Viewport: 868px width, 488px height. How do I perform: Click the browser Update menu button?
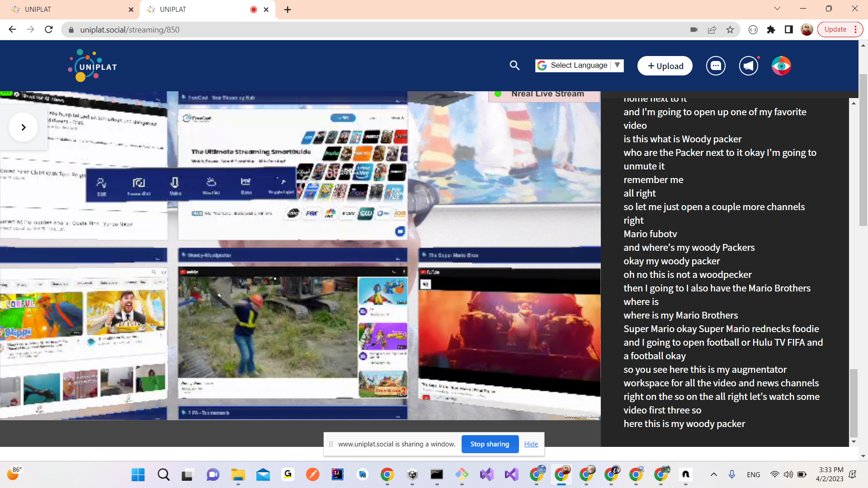[x=835, y=29]
